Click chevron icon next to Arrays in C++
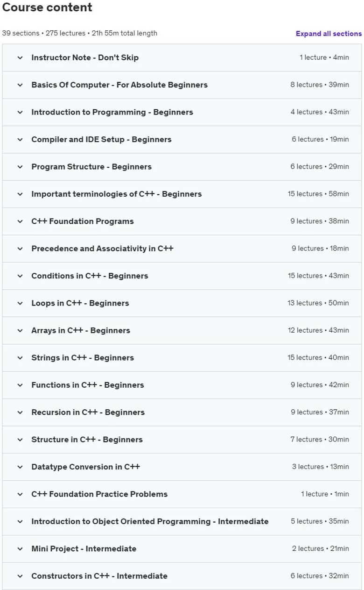364x590 pixels. (x=20, y=331)
